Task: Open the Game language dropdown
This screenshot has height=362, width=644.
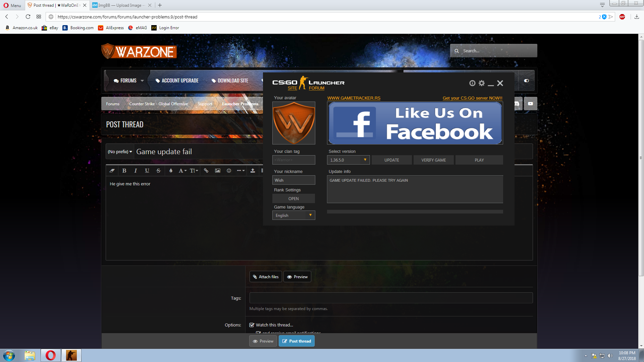Action: (293, 215)
